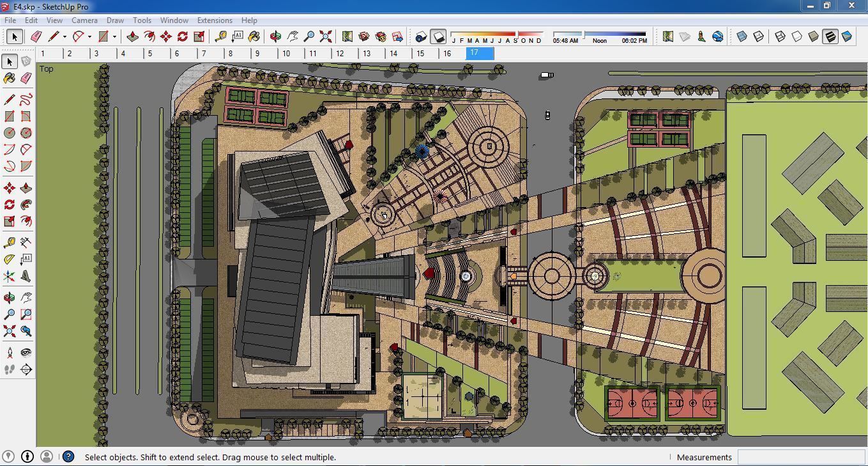Viewport: 868px width, 466px height.
Task: Select the Eraser tool in top toolbar
Action: coord(36,36)
